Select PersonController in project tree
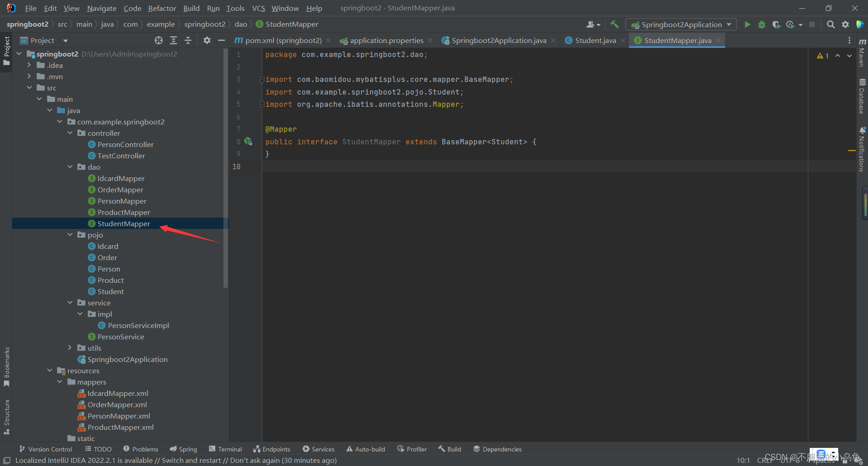The width and height of the screenshot is (868, 466). pyautogui.click(x=125, y=144)
